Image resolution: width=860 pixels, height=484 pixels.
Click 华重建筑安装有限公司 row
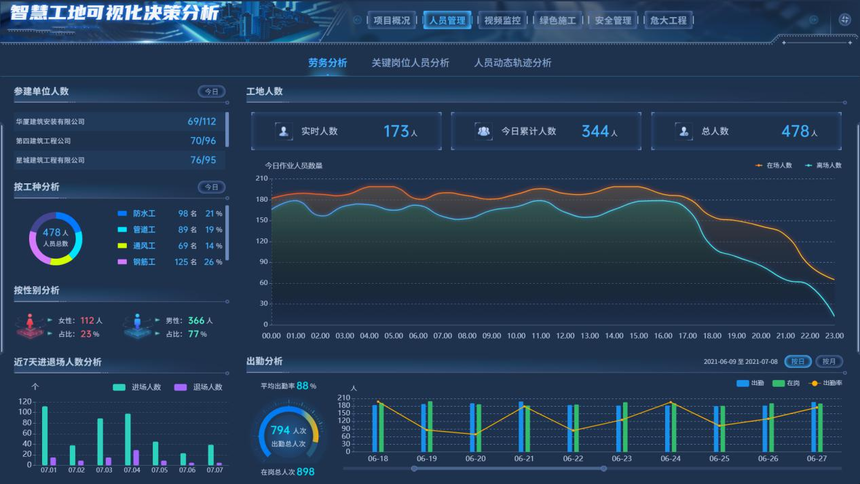(x=120, y=121)
